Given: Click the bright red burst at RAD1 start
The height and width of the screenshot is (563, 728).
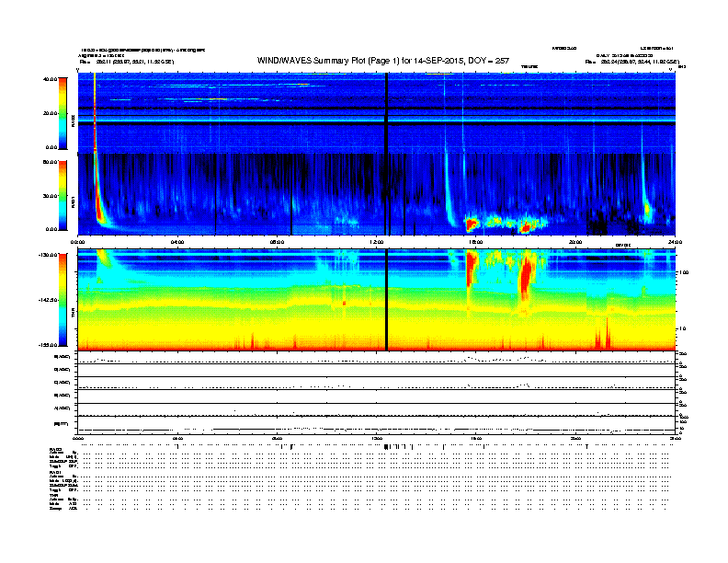Looking at the screenshot, I should [x=95, y=184].
